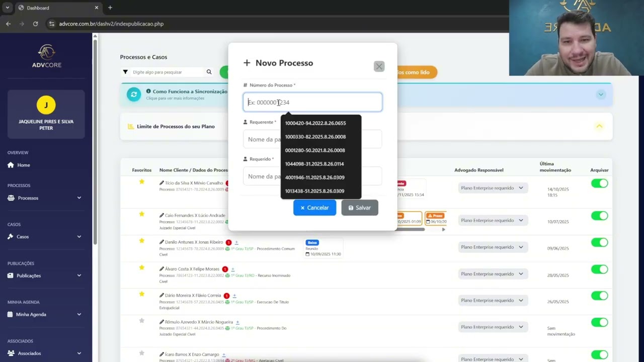Click the star for Dário Moreira row
The width and height of the screenshot is (644, 362).
[142, 294]
